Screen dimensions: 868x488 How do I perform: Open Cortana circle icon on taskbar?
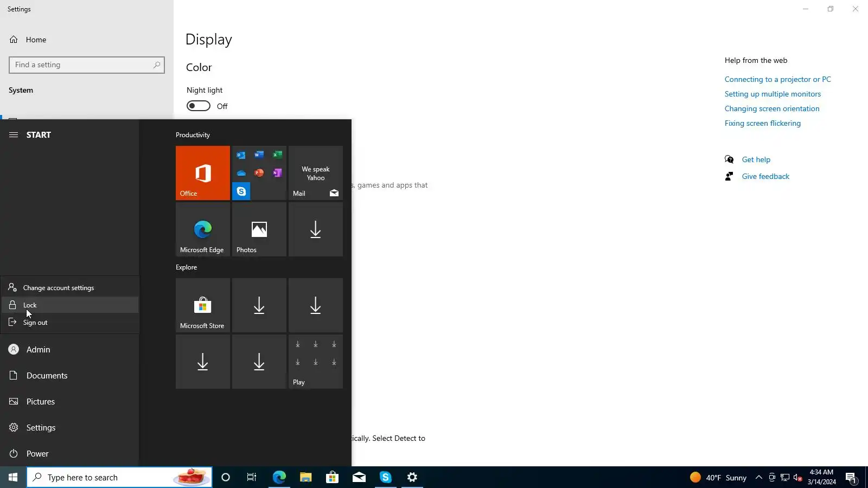226,477
